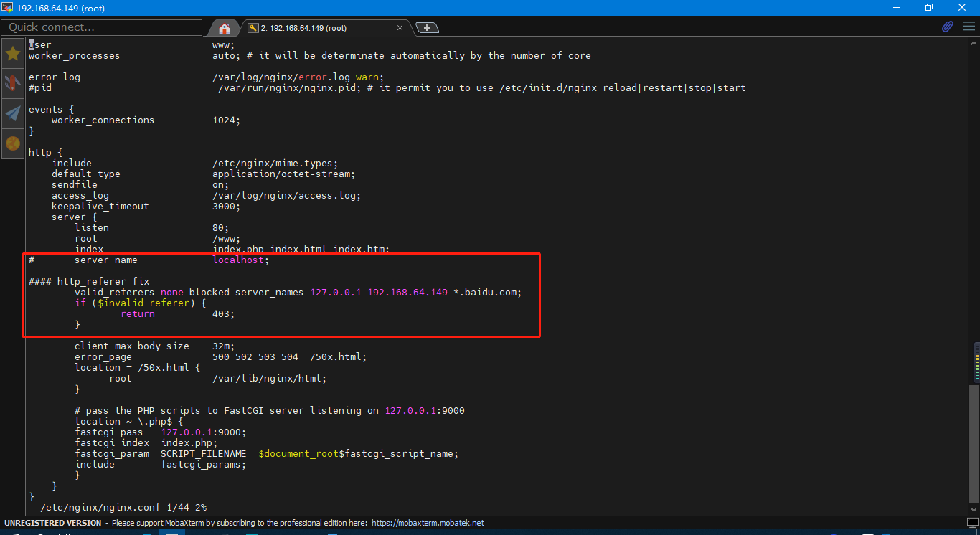Image resolution: width=980 pixels, height=535 pixels.
Task: Minimize the MobaXterm window
Action: pyautogui.click(x=895, y=7)
